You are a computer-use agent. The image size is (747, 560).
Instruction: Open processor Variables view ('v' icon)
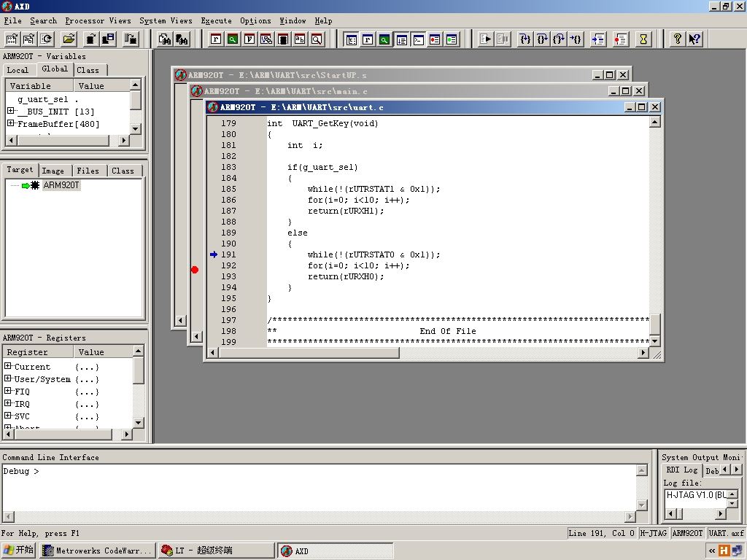click(x=249, y=39)
